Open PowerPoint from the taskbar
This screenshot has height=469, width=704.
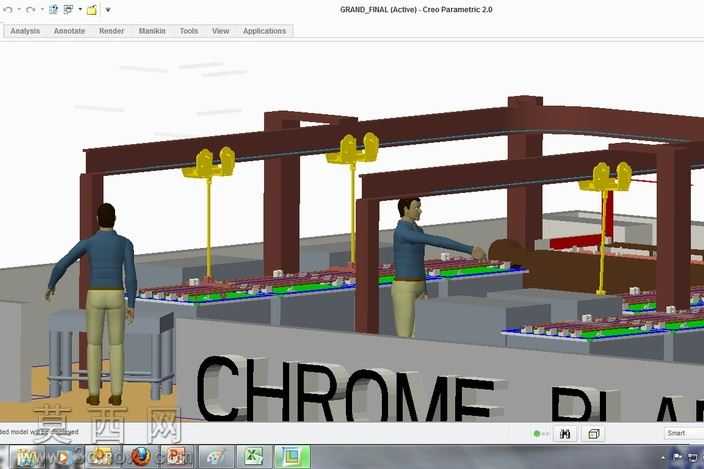click(176, 457)
